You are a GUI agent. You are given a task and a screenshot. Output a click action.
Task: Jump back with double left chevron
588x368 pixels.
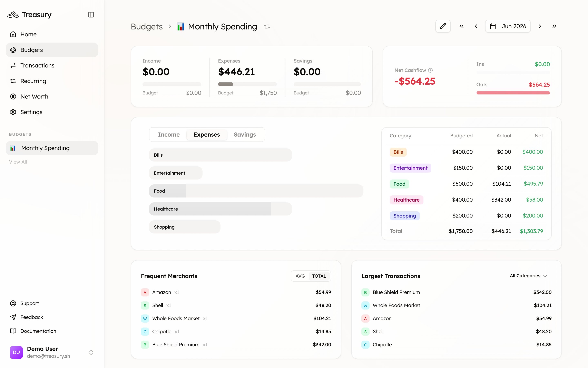coord(461,26)
